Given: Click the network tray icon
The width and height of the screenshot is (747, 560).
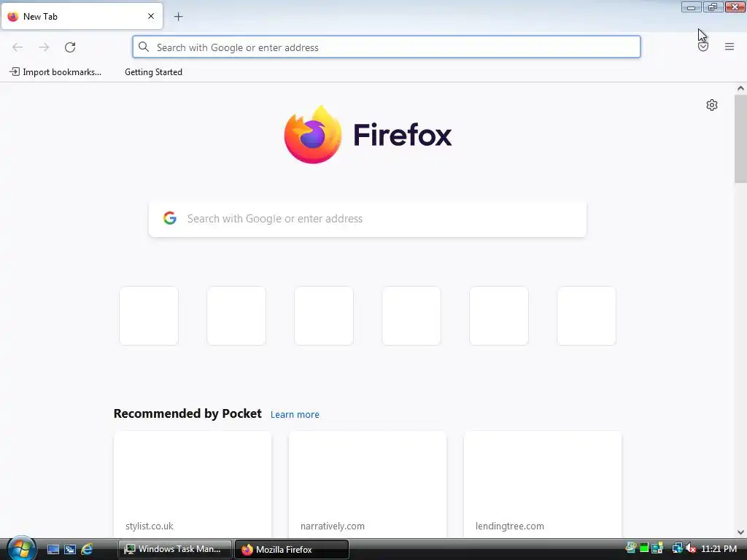Looking at the screenshot, I should tap(677, 548).
